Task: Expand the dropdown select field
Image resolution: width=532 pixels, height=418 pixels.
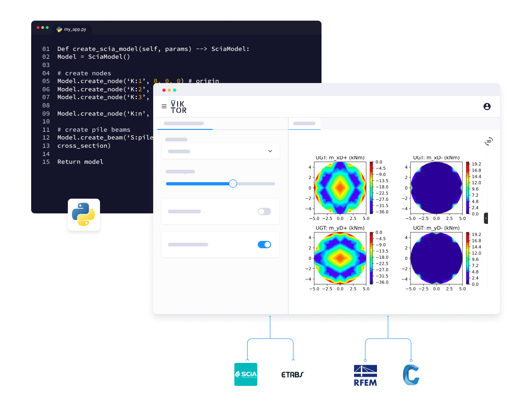Action: click(220, 151)
